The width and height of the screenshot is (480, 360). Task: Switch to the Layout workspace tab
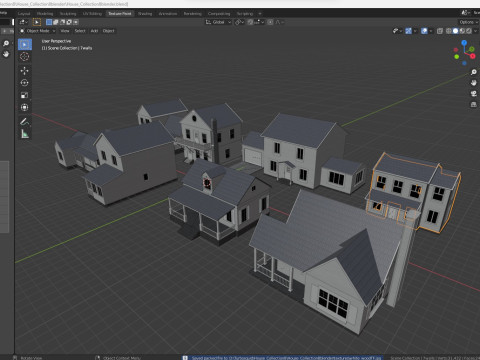point(24,14)
